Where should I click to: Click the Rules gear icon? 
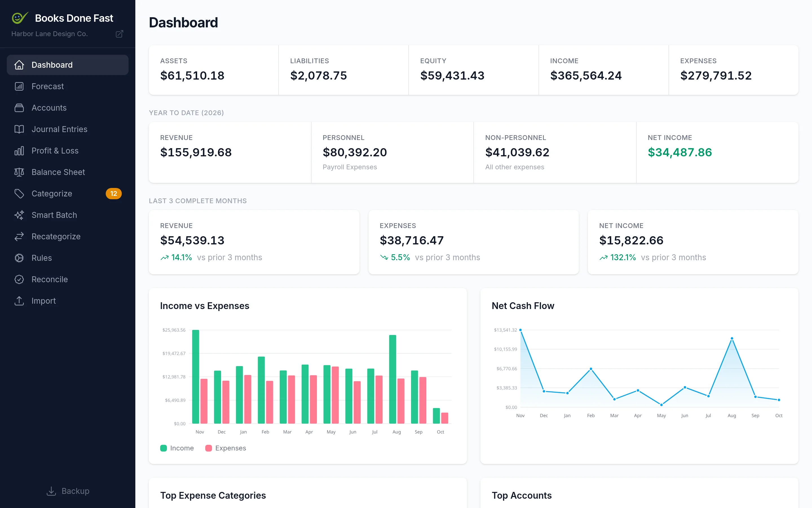[19, 258]
